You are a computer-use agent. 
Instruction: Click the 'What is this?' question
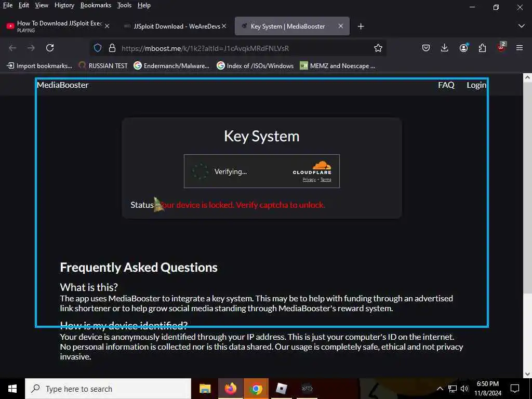click(89, 287)
